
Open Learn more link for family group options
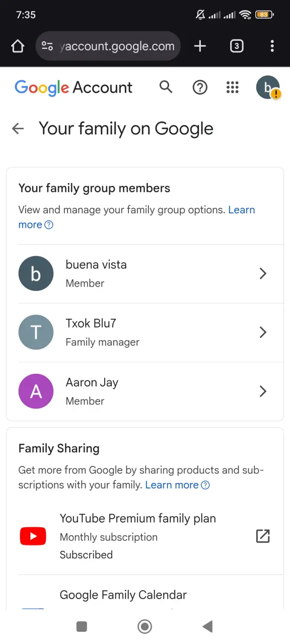[136, 217]
